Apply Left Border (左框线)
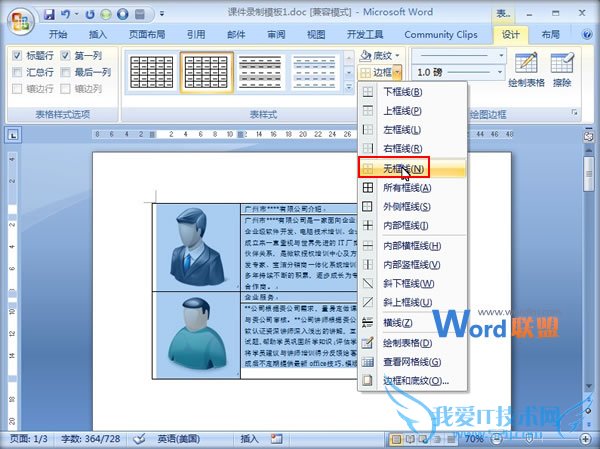This screenshot has width=600, height=449. coord(412,129)
